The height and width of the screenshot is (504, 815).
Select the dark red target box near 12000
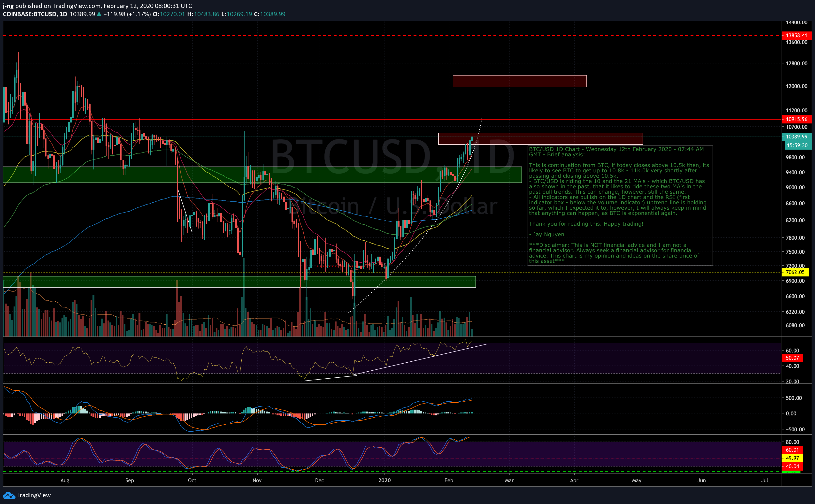(x=520, y=81)
